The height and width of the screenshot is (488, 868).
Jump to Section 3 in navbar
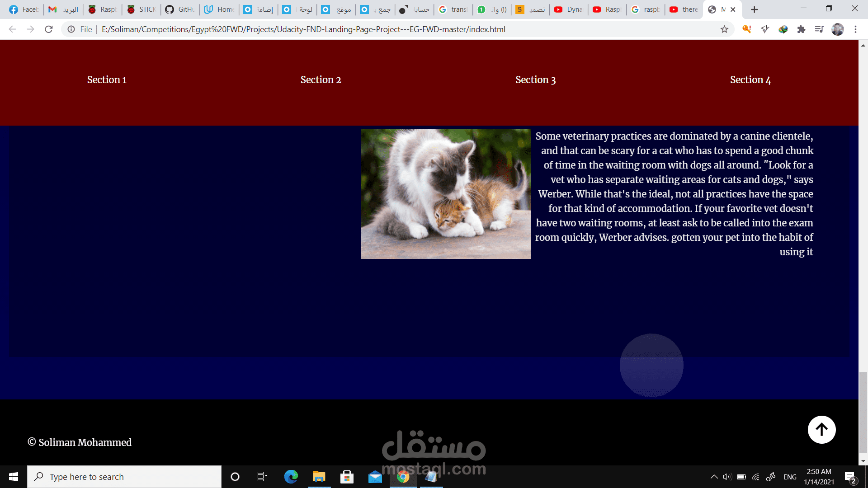pyautogui.click(x=535, y=80)
